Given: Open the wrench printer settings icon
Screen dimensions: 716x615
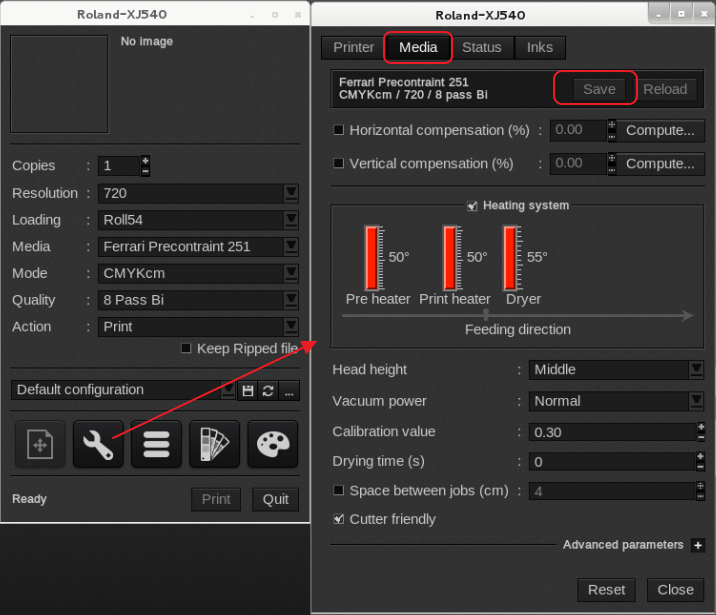Looking at the screenshot, I should pos(98,444).
